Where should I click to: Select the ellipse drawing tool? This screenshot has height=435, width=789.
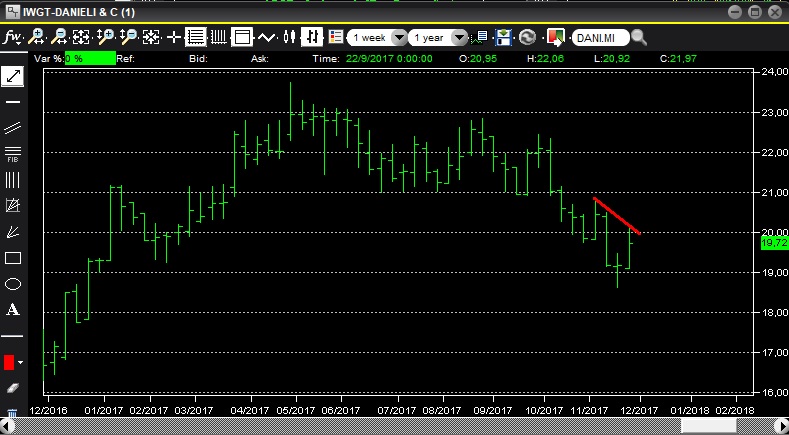[13, 284]
